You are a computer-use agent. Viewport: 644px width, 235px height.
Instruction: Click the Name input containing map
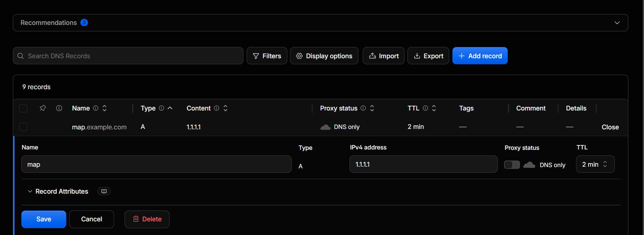click(x=156, y=164)
